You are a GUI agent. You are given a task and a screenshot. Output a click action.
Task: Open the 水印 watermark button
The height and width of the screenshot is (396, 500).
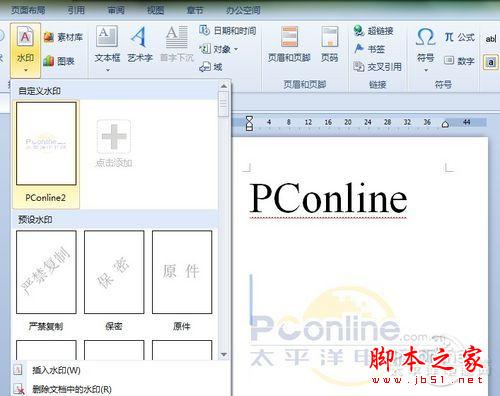(x=25, y=50)
